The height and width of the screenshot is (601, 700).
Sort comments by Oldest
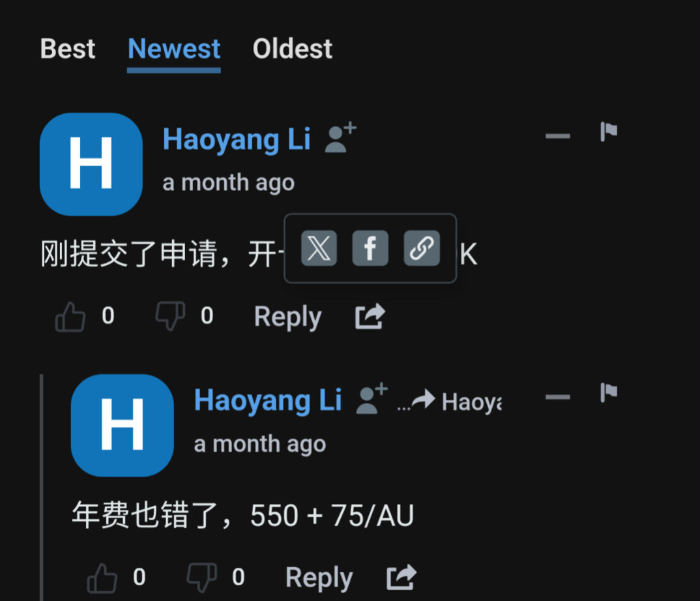(293, 48)
